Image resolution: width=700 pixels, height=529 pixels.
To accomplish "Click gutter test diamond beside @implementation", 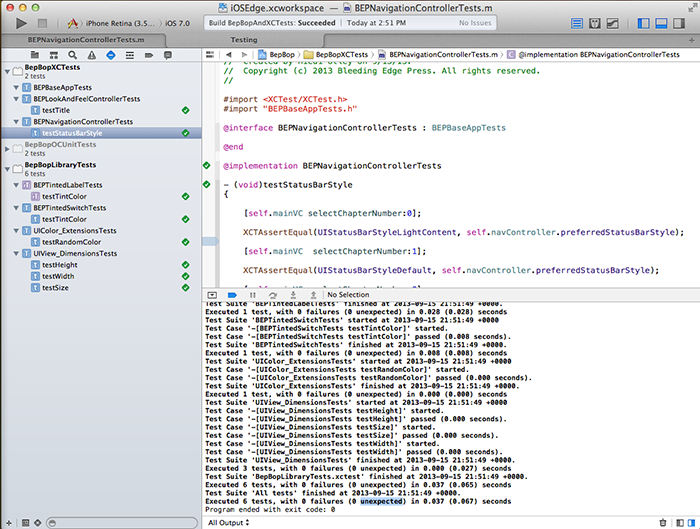I will coord(207,166).
